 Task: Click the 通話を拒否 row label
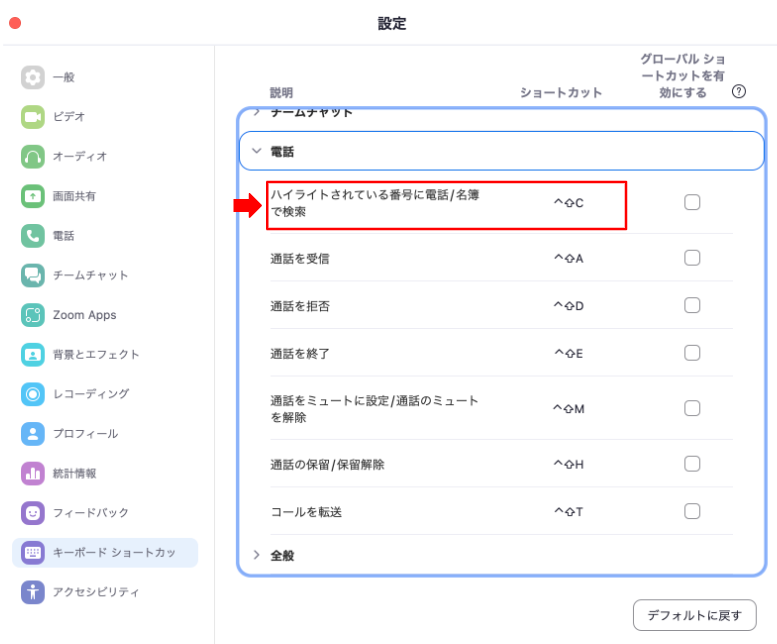(300, 306)
